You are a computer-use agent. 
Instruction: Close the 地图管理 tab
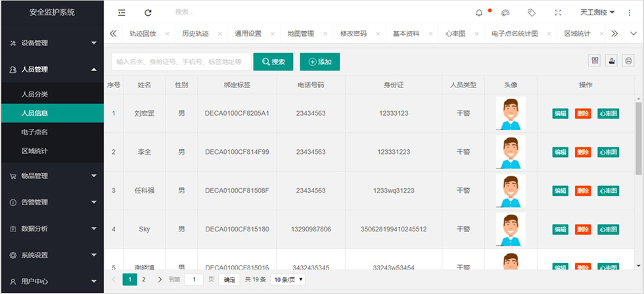coord(325,34)
